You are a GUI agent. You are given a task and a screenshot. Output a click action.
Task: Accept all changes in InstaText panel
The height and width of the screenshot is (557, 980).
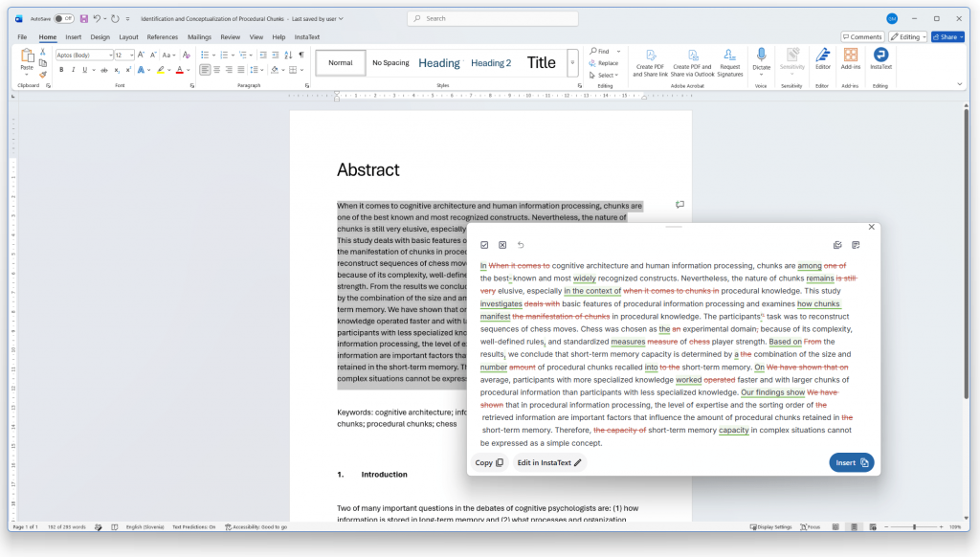pos(484,245)
